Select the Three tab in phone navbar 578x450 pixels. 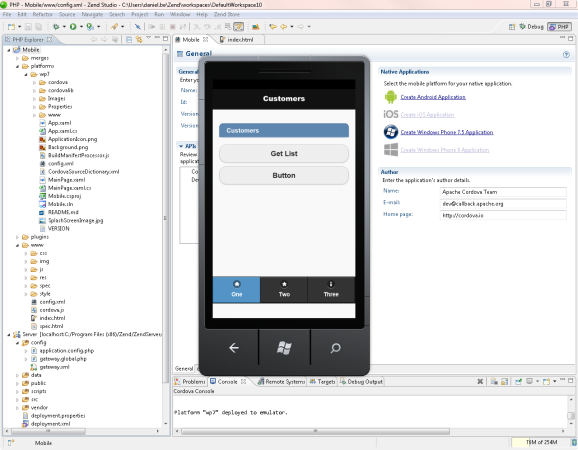coord(331,290)
